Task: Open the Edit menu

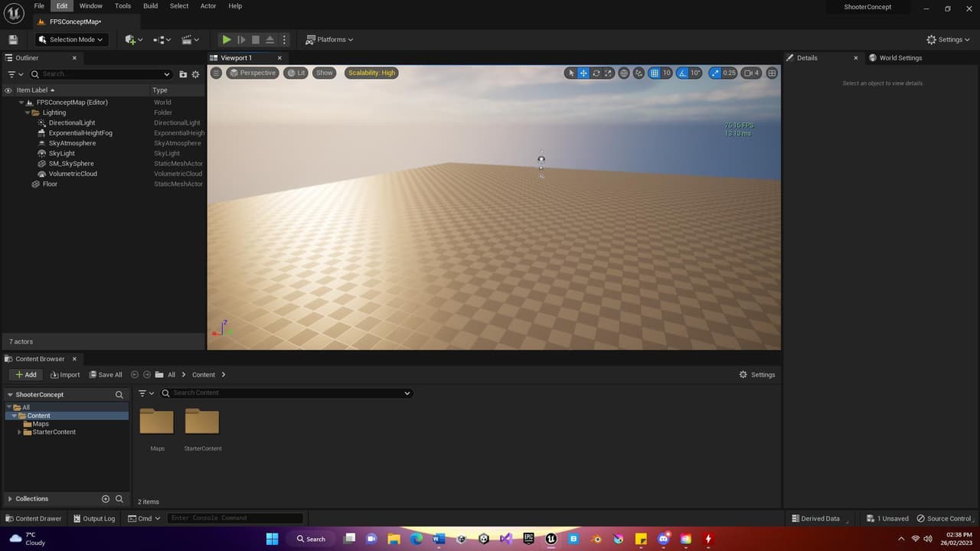Action: point(62,5)
